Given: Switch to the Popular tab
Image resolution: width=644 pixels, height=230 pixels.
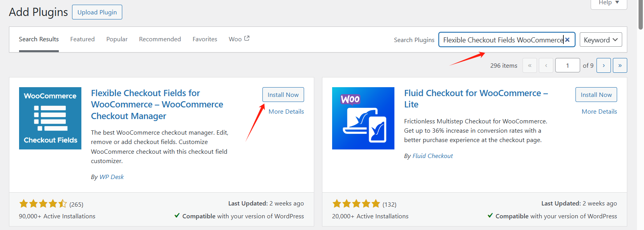Looking at the screenshot, I should click(x=117, y=39).
